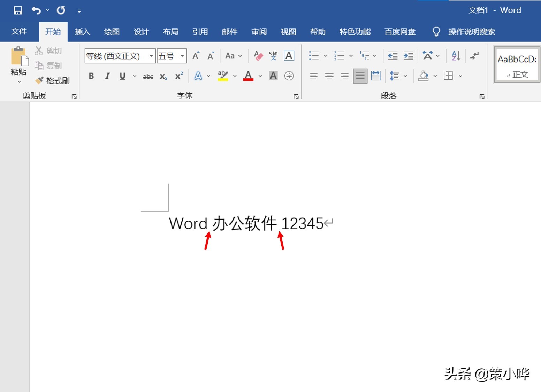Click the paragraph shading paint bucket
Viewport: 541px width, 392px height.
[x=423, y=76]
